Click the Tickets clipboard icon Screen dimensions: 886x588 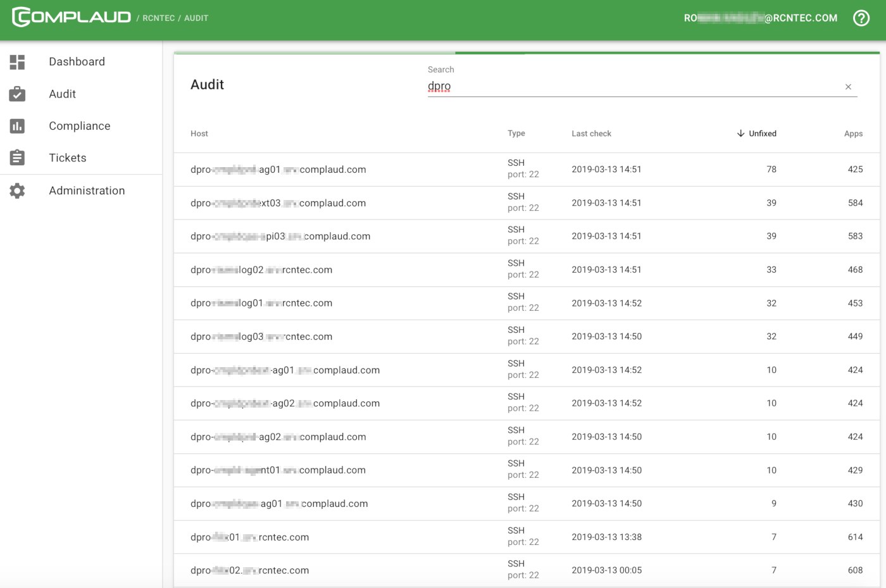pyautogui.click(x=17, y=158)
